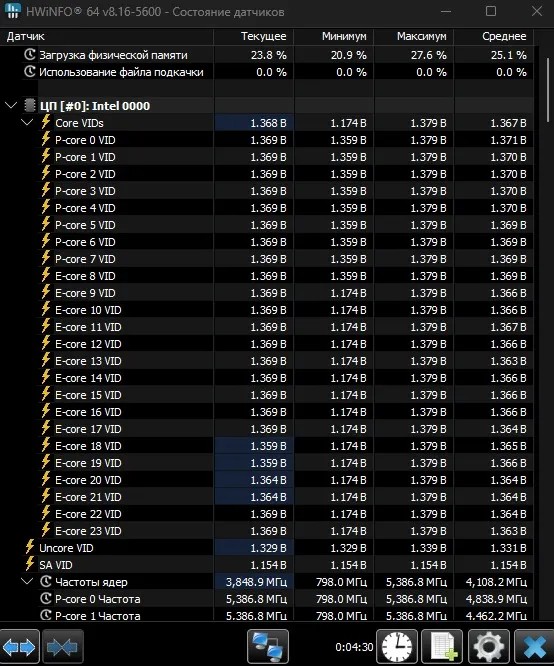Select the P-core 7 VID row

coord(267,259)
